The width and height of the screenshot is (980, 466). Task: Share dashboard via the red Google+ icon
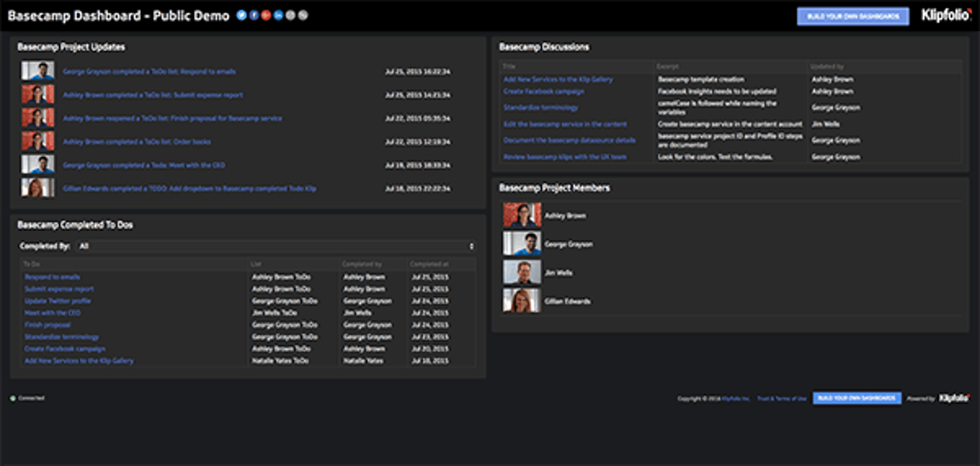pyautogui.click(x=266, y=15)
